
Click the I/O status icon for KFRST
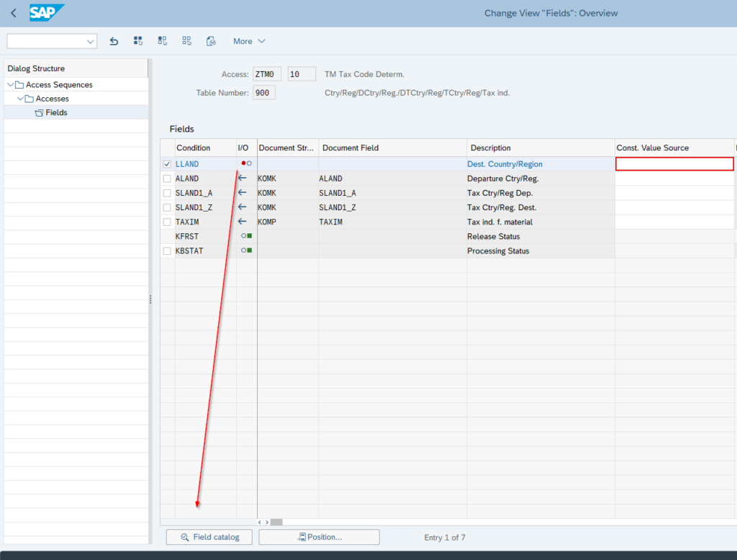click(x=246, y=236)
